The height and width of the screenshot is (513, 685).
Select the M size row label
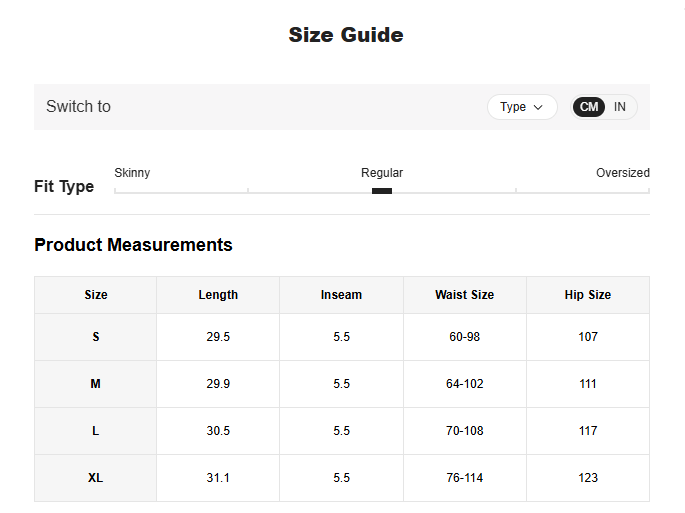coord(96,384)
